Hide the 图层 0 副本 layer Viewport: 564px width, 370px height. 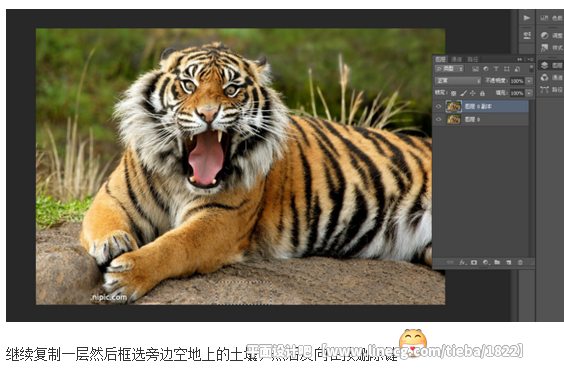click(438, 106)
